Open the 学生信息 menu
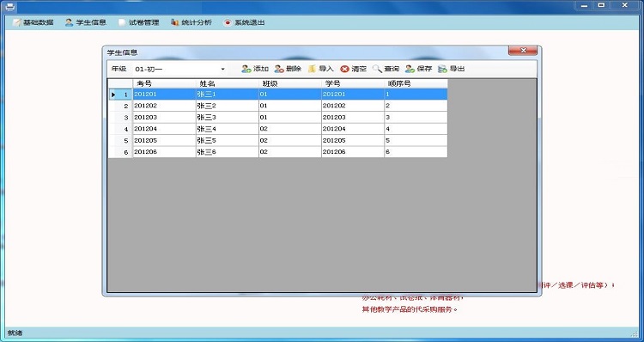This screenshot has height=342, width=644. click(x=86, y=22)
